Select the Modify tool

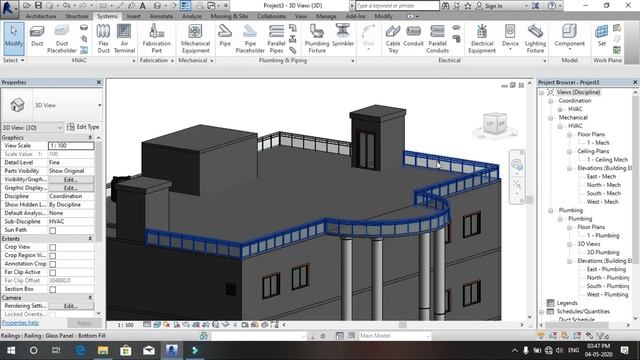(13, 38)
